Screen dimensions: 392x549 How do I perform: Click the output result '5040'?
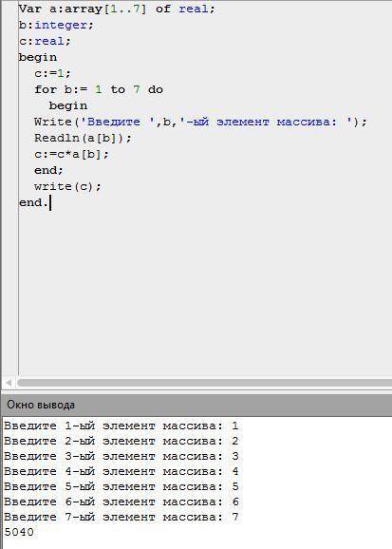19,532
